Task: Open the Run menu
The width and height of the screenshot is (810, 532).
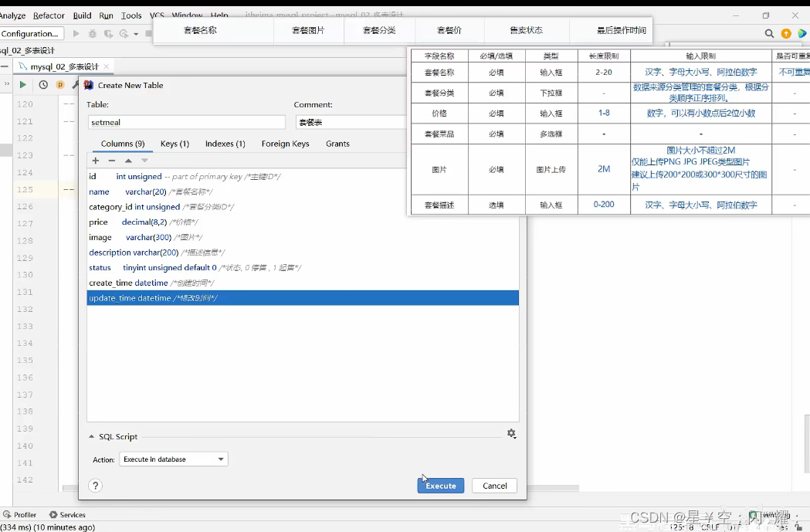Action: 107,15
